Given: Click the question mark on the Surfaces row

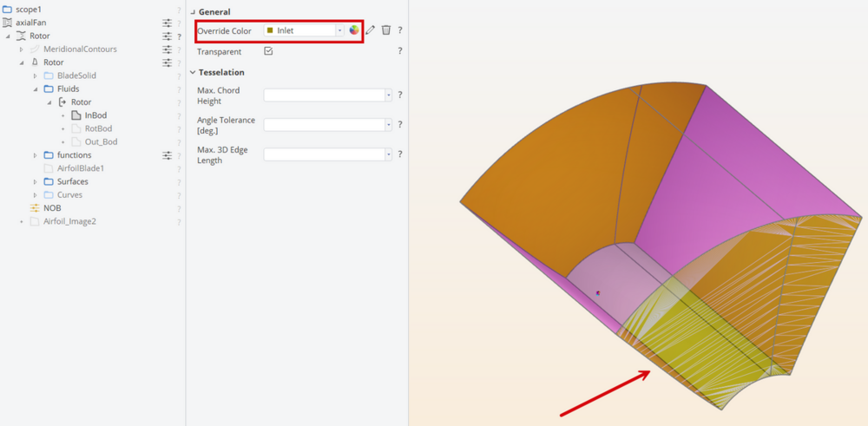Looking at the screenshot, I should tap(179, 182).
